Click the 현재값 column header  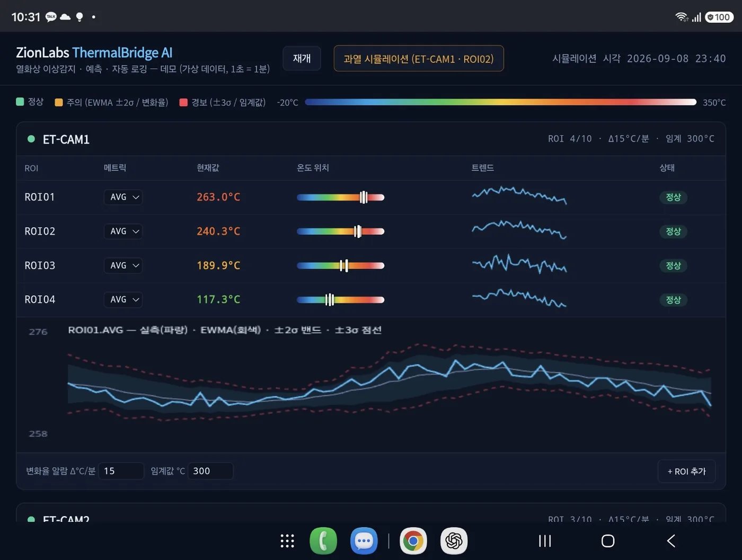point(208,168)
